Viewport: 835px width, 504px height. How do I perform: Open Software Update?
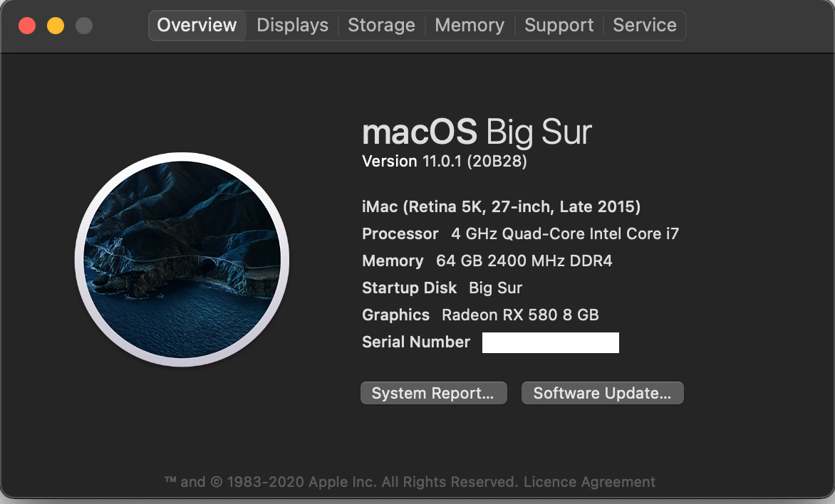pos(602,394)
